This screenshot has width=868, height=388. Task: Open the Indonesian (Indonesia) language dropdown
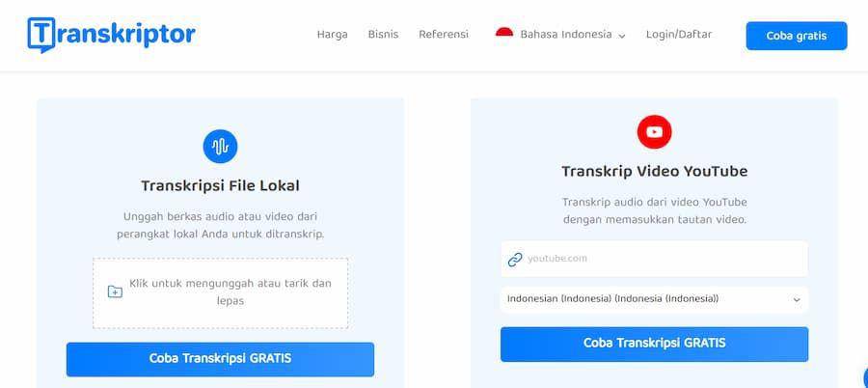point(654,299)
